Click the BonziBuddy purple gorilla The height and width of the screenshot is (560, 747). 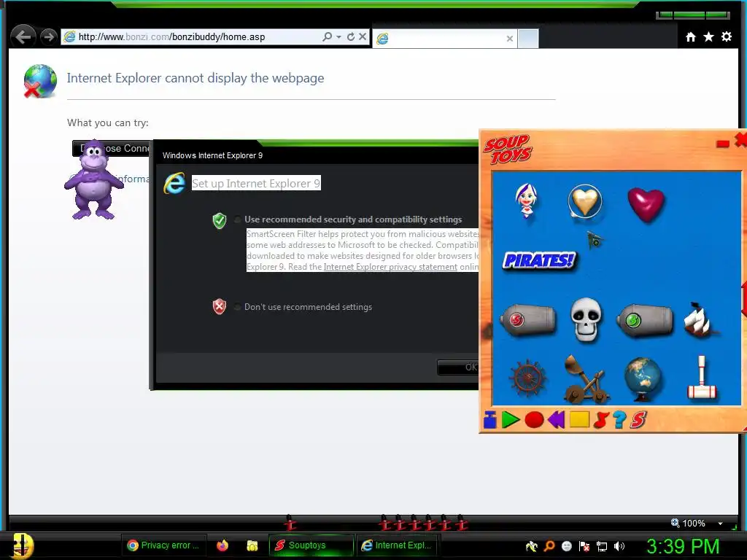93,180
